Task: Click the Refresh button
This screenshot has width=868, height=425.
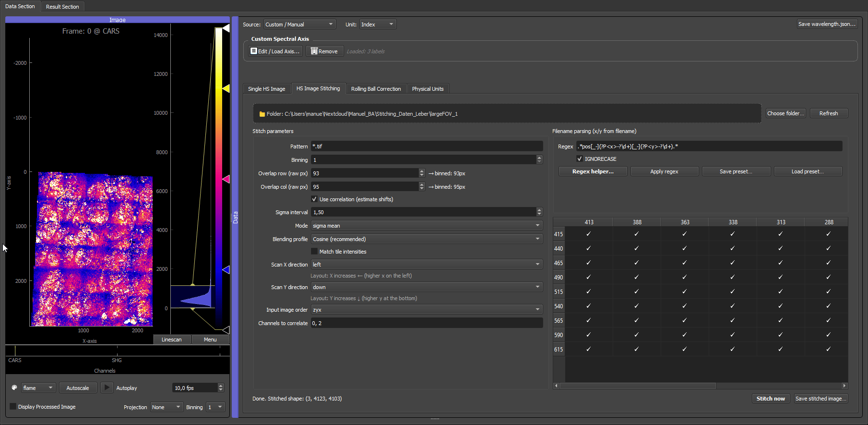Action: [829, 113]
